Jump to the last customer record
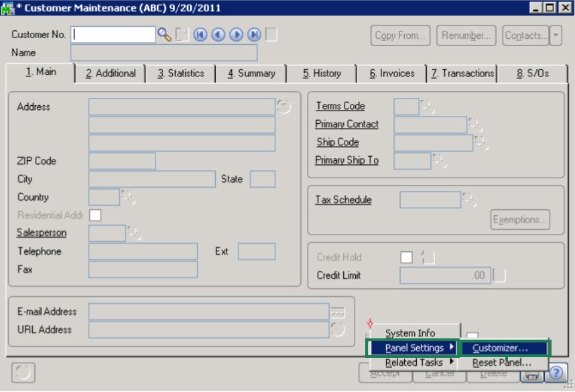Screen dimensions: 575x392 click(x=254, y=35)
